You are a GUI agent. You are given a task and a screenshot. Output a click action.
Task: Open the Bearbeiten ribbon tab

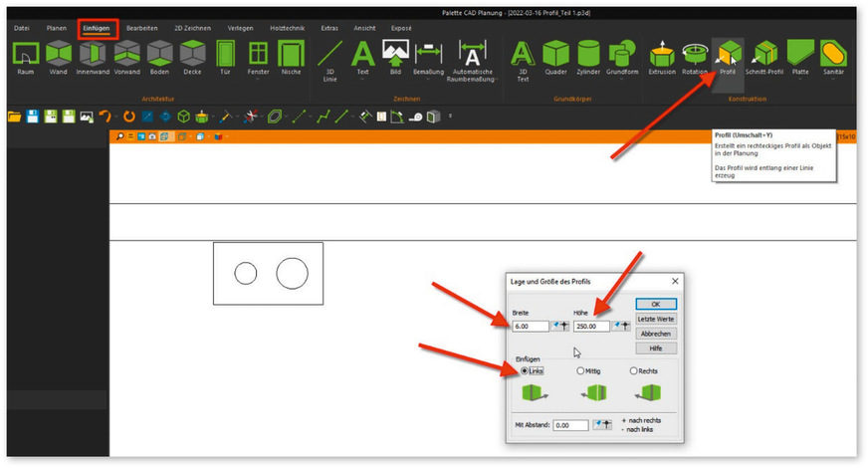[141, 28]
